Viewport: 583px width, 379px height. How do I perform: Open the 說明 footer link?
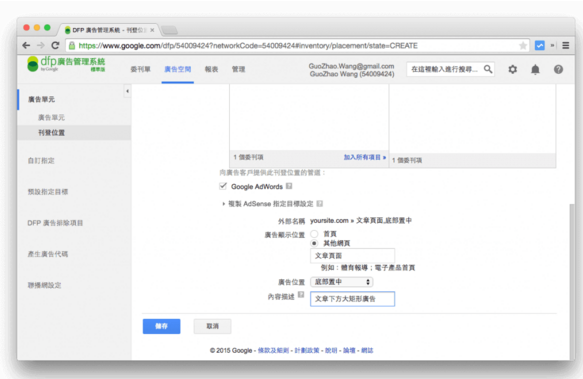pos(331,350)
